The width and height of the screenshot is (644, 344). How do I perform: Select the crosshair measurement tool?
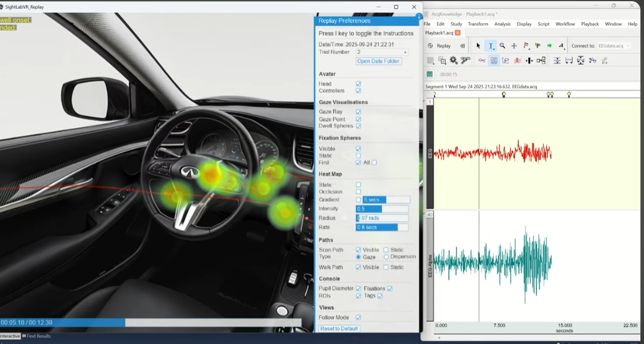click(514, 46)
